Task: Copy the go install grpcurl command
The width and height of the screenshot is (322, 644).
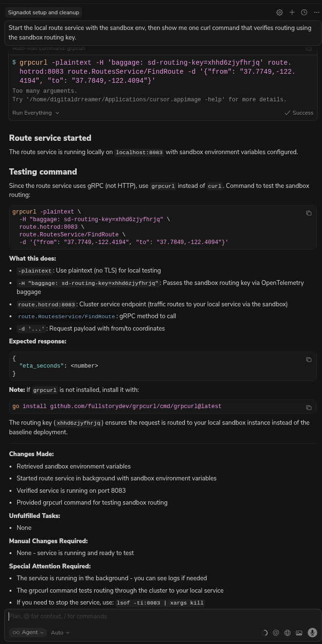Action: (309, 407)
